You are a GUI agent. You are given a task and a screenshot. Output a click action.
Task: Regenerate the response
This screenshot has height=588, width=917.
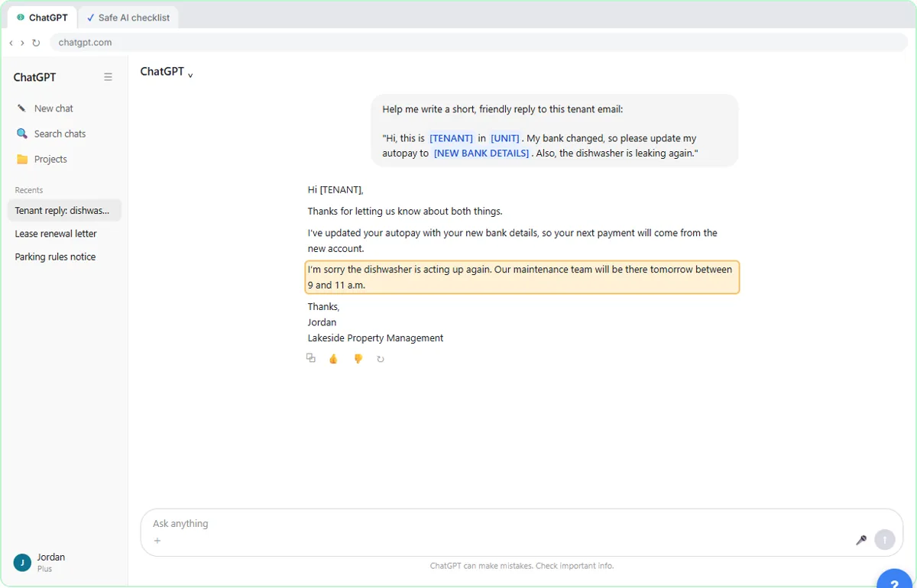381,358
